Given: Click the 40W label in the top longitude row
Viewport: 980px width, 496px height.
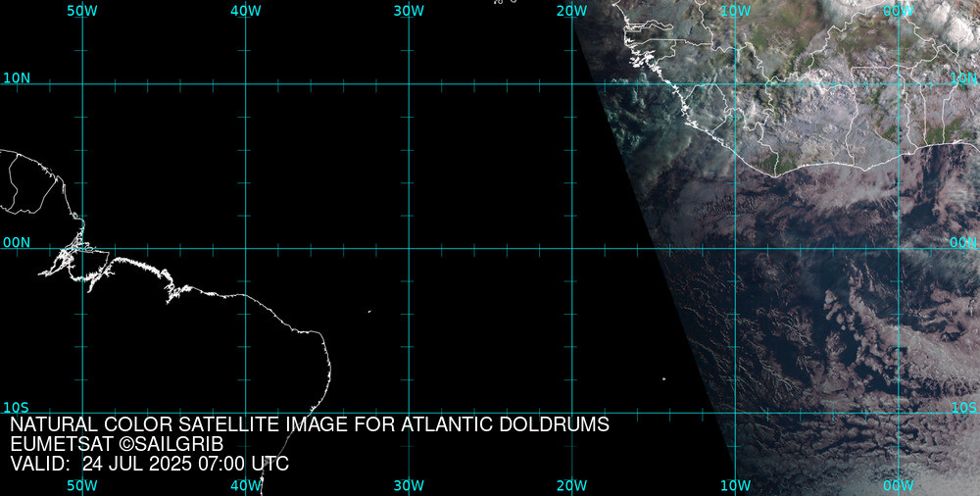Looking at the screenshot, I should [x=246, y=11].
